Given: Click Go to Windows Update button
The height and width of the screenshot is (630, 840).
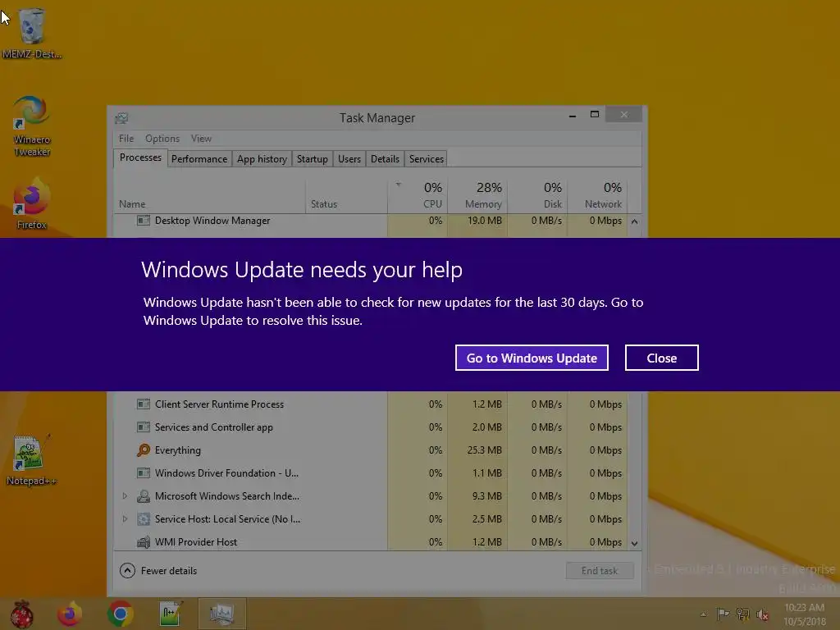Looking at the screenshot, I should click(x=532, y=358).
